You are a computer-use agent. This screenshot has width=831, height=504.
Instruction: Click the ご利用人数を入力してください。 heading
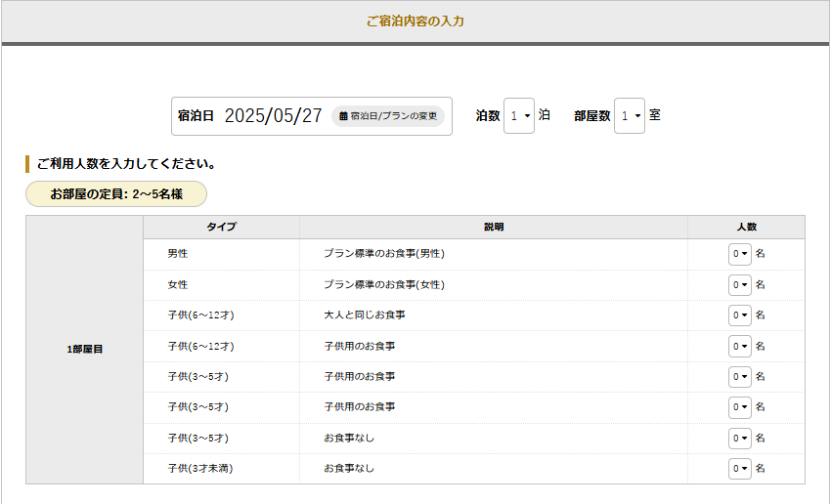(127, 164)
